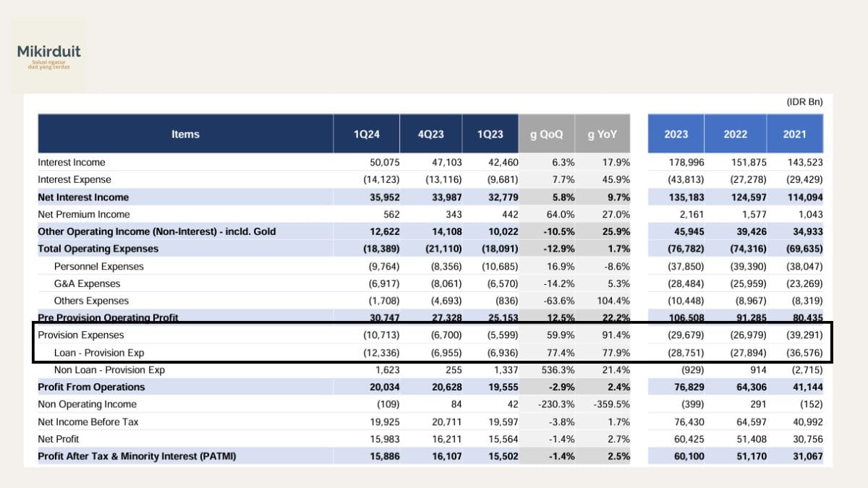
Task: Click the g QoQ column header
Action: (547, 134)
